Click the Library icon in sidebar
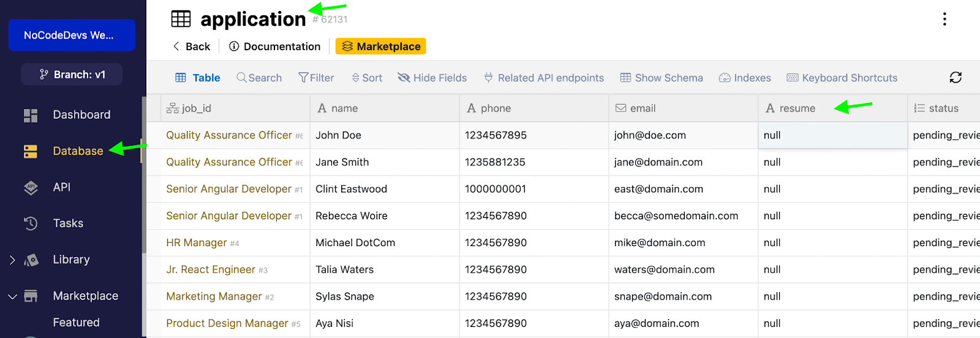Screen dimensions: 980x338 pos(31,260)
